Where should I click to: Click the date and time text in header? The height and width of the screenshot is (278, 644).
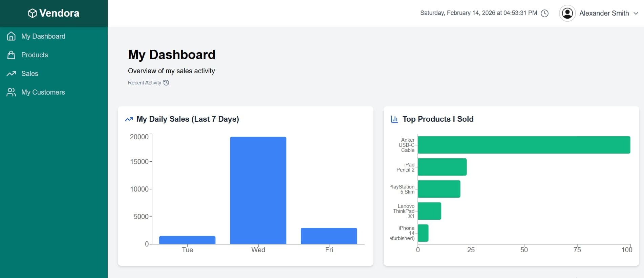[479, 13]
